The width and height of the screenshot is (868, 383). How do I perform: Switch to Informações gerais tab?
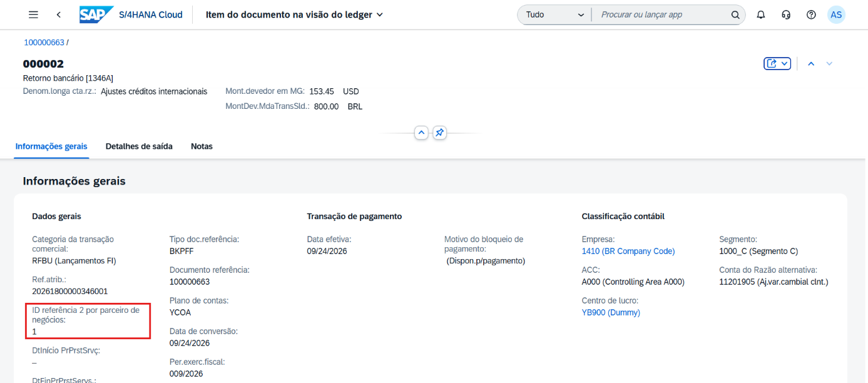click(51, 146)
